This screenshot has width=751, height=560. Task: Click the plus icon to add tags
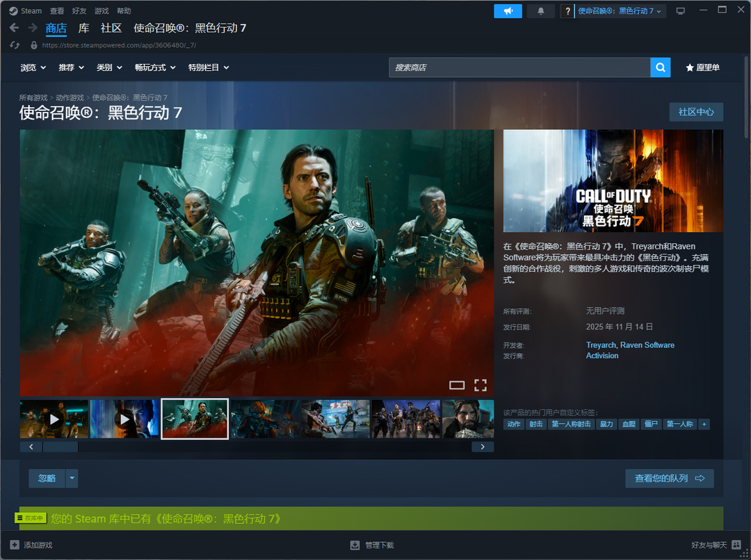click(704, 424)
